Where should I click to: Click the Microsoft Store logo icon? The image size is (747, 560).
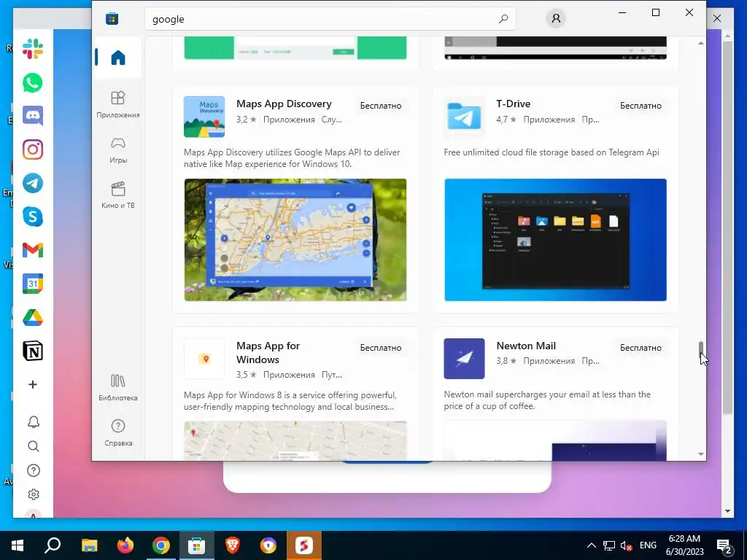(x=112, y=19)
